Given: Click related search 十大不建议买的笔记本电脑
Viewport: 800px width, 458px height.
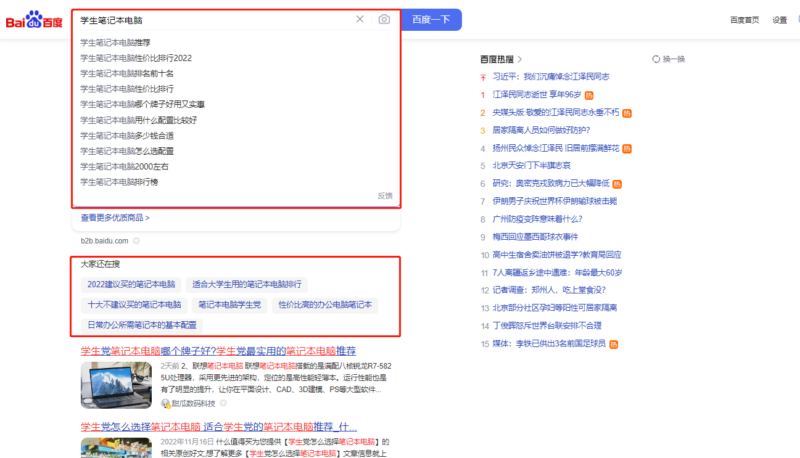Looking at the screenshot, I should [x=134, y=304].
